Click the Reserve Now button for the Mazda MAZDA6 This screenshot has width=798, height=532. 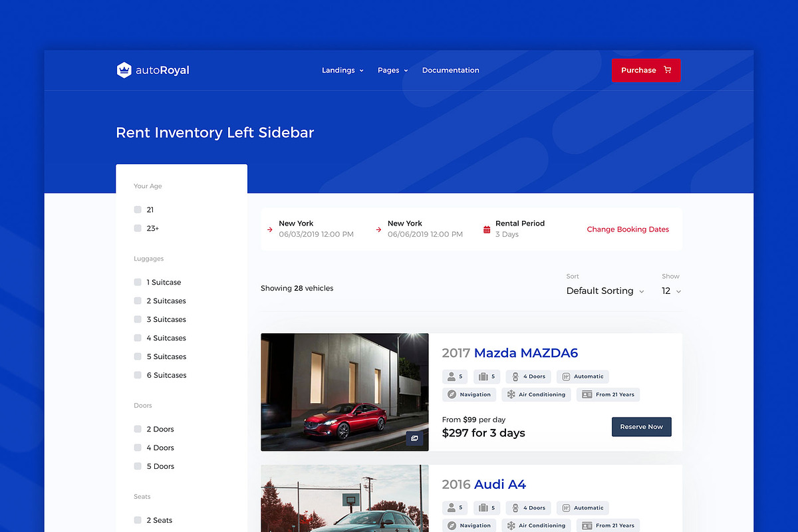coord(641,427)
